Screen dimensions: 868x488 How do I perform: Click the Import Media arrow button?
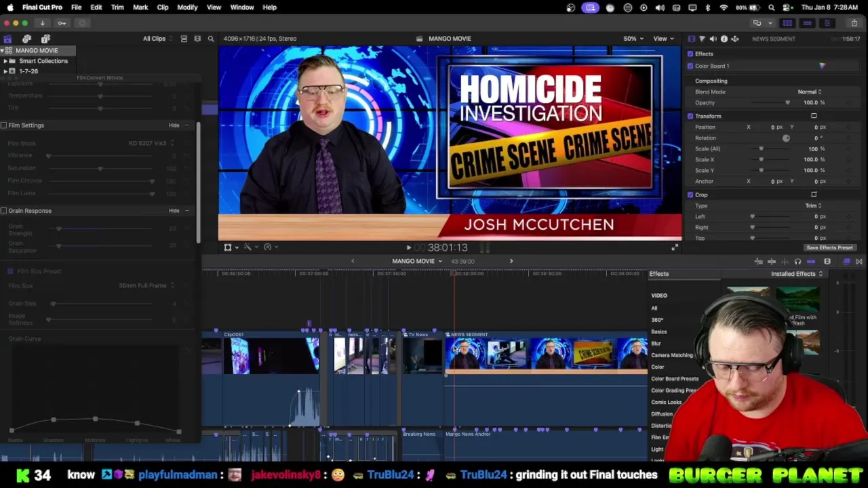click(x=42, y=23)
